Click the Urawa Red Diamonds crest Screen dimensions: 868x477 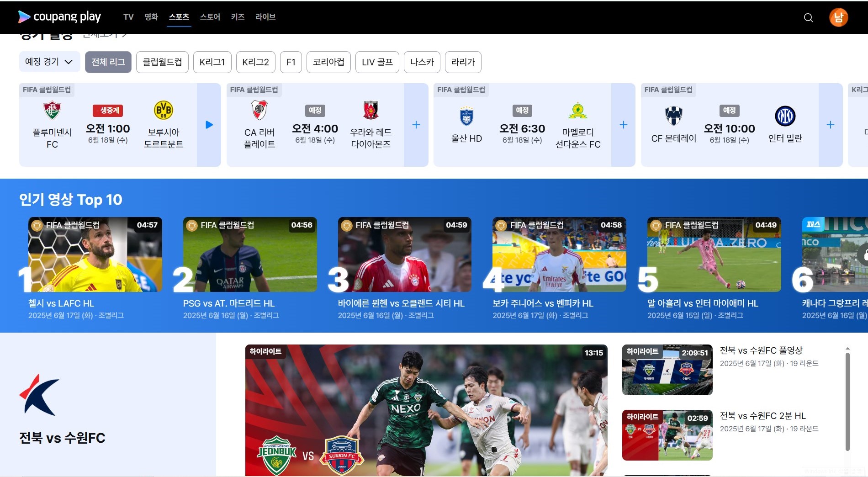click(x=370, y=110)
